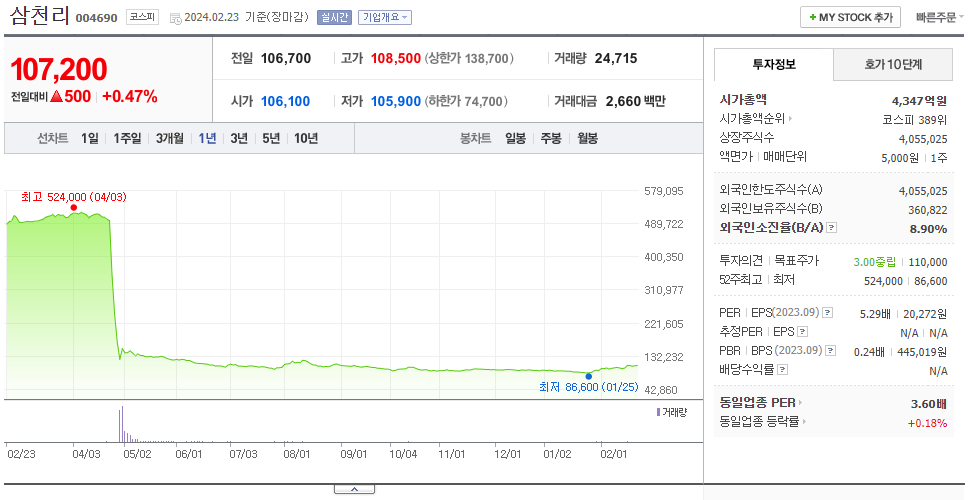Click the +0.18% industry change rate
968x500 pixels.
[x=927, y=423]
